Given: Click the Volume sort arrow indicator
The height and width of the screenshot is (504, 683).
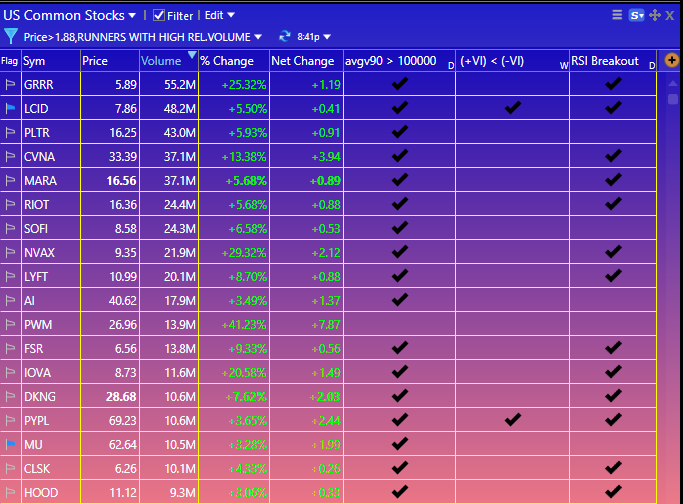Looking at the screenshot, I should [192, 55].
